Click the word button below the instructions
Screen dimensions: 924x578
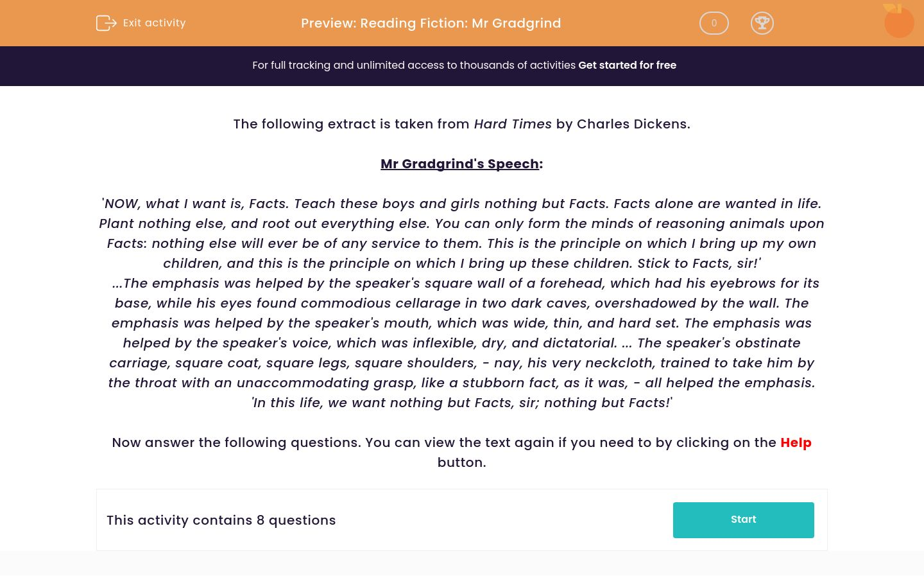coord(461,462)
